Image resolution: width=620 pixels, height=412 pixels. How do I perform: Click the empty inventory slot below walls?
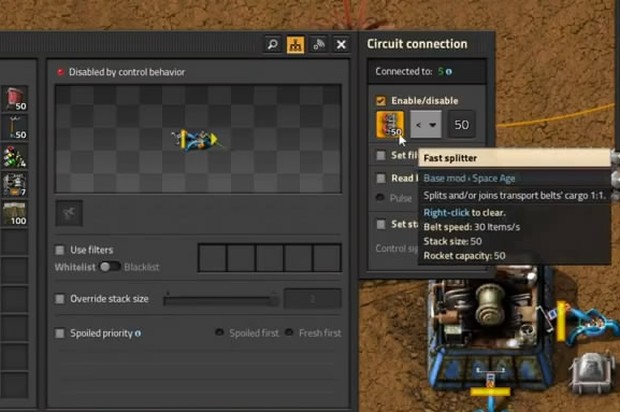pyautogui.click(x=15, y=243)
